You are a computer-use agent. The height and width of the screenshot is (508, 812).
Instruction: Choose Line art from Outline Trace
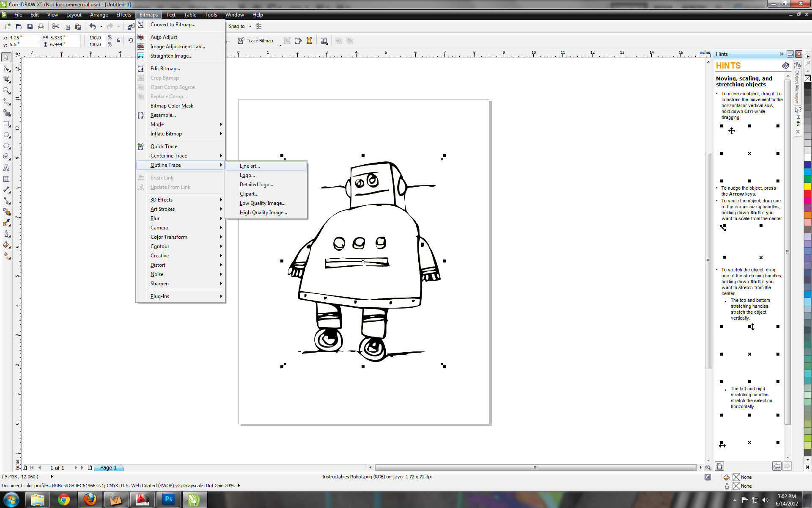pyautogui.click(x=266, y=166)
